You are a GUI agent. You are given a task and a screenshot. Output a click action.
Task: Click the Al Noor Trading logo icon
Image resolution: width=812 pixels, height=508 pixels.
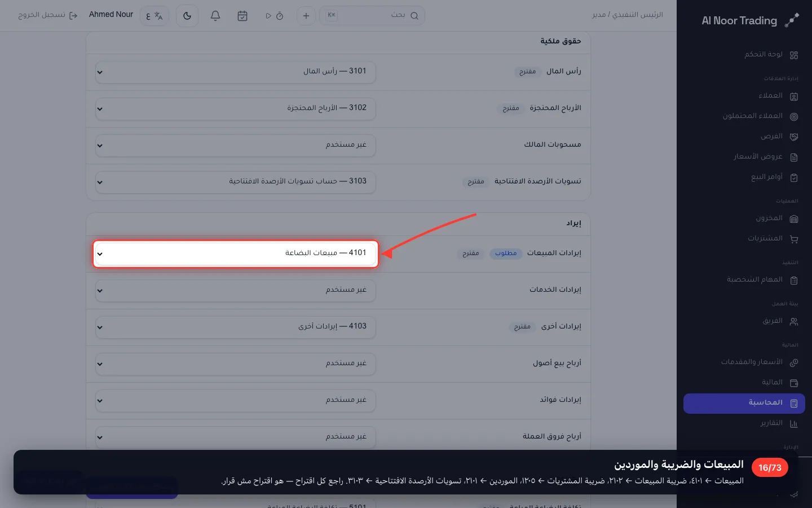(792, 20)
